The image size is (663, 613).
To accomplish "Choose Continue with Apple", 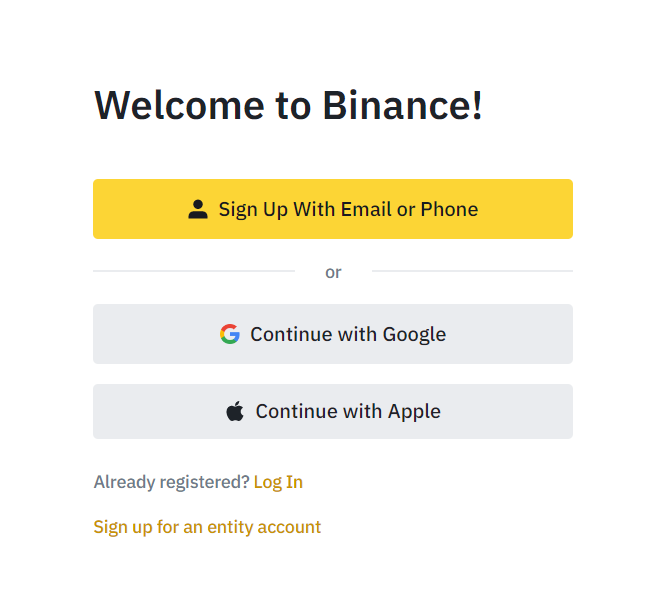I will coord(333,411).
